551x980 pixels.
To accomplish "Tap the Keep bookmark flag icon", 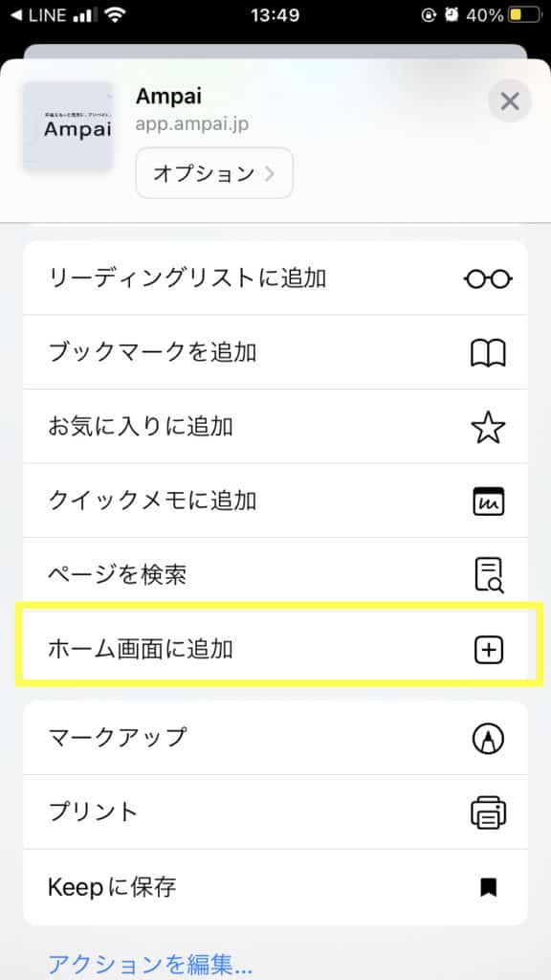I will pos(488,887).
